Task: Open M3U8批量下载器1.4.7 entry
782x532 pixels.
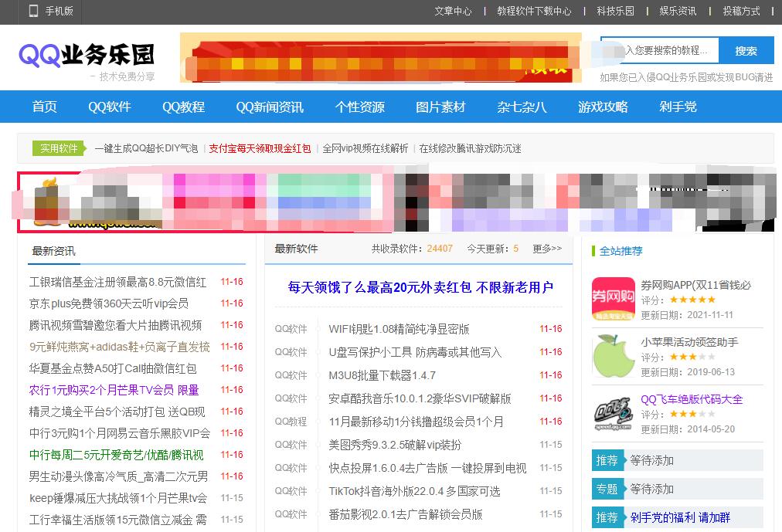Action: (382, 375)
